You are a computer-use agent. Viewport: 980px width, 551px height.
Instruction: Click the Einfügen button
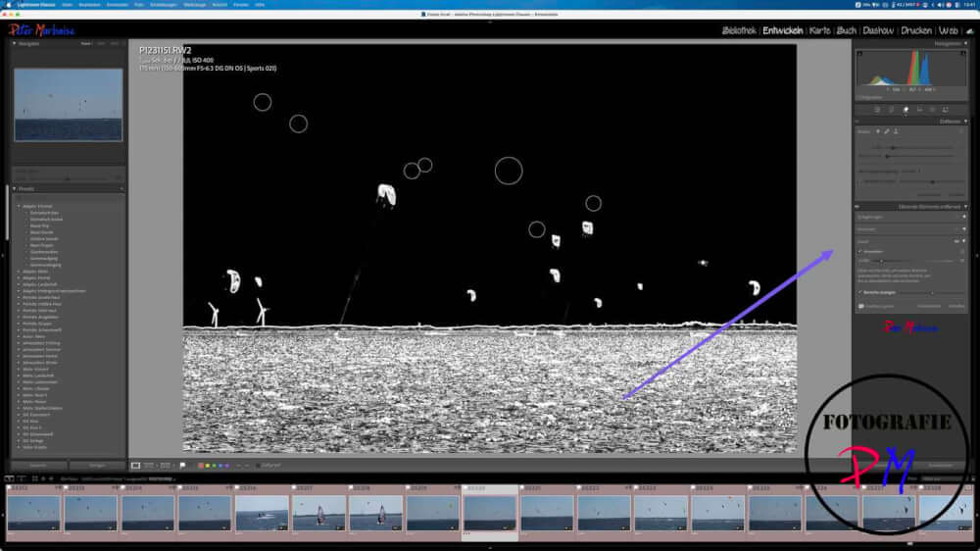coord(97,466)
